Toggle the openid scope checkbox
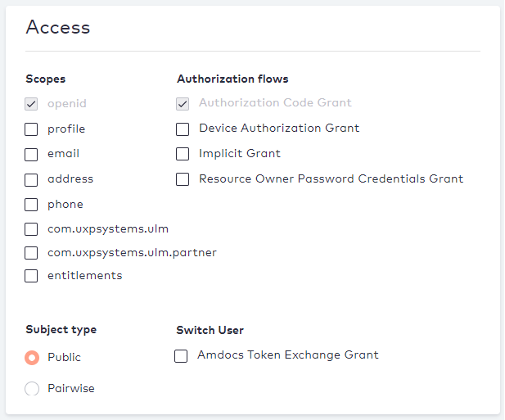This screenshot has width=505, height=420. (x=31, y=104)
